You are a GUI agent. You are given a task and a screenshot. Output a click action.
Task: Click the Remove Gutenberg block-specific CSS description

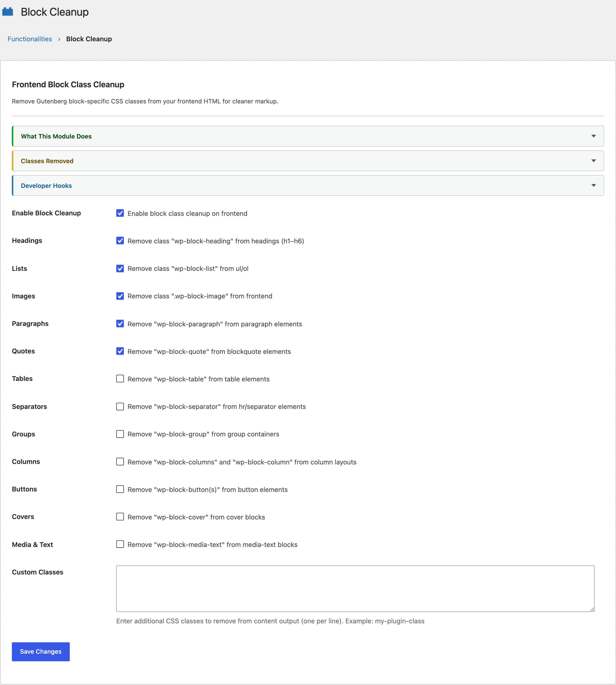tap(145, 101)
